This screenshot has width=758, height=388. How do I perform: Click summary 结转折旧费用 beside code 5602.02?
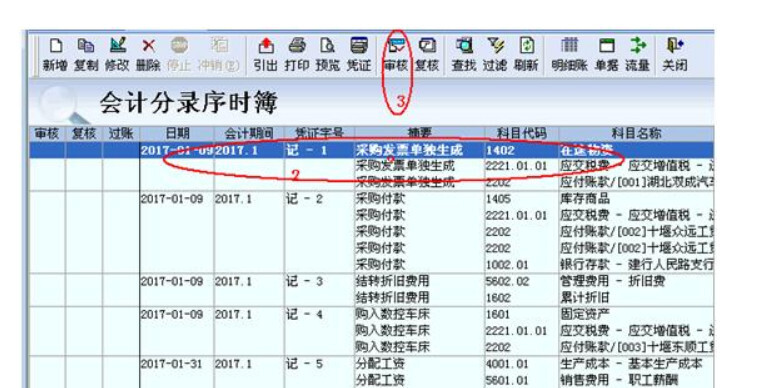pos(393,281)
